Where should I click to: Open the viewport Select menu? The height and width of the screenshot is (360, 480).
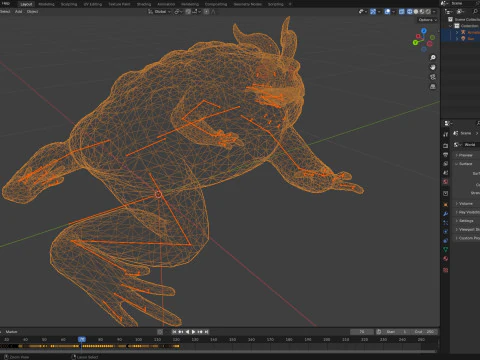5,11
